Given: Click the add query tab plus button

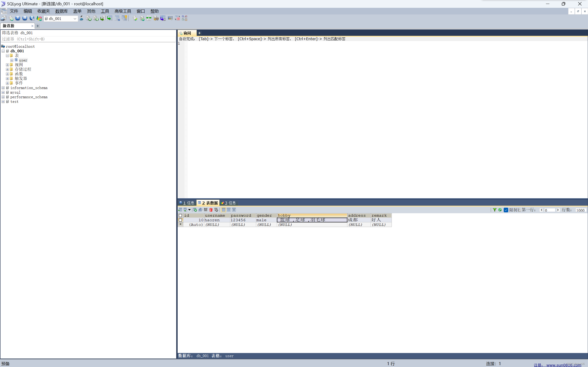Looking at the screenshot, I should click(199, 33).
